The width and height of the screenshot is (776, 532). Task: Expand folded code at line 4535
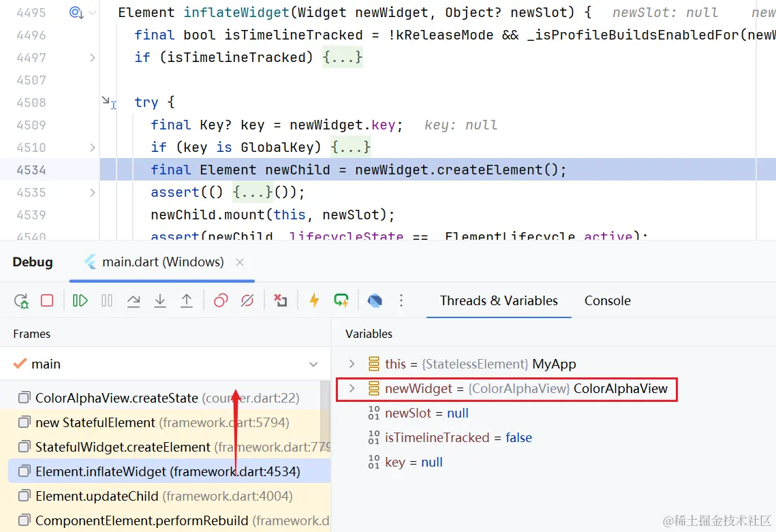coord(93,193)
